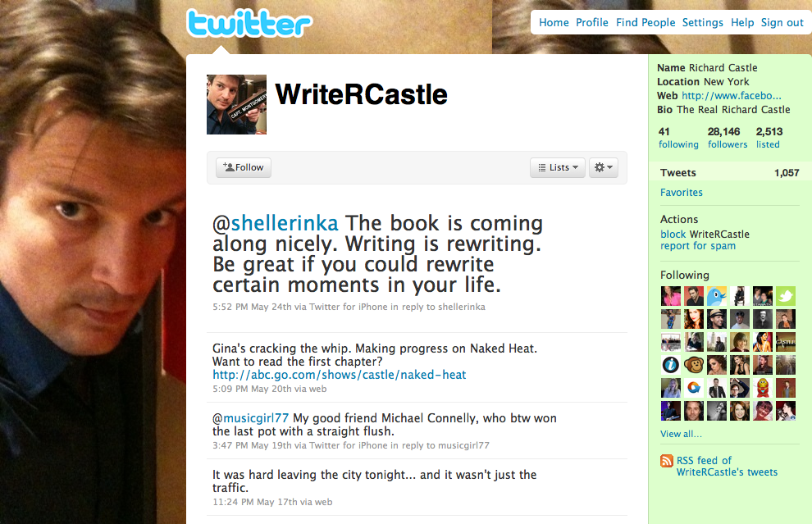The image size is (812, 524).
Task: Open the 28,146 followers link
Action: click(x=727, y=138)
